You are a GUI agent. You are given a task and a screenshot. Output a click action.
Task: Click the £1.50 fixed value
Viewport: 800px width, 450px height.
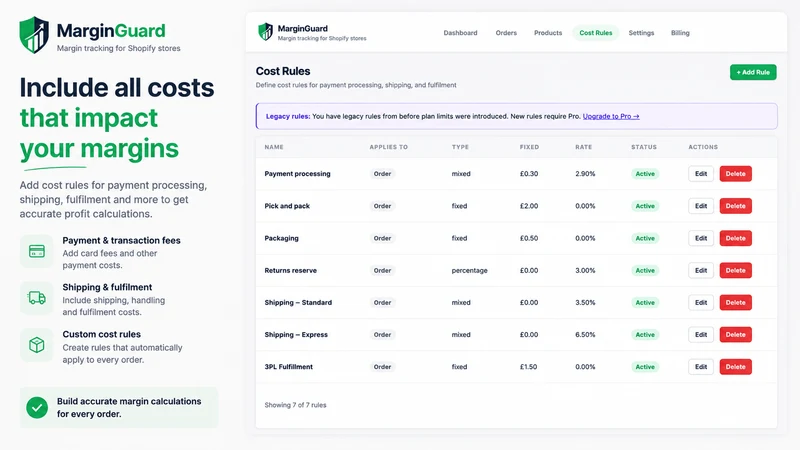click(x=529, y=367)
